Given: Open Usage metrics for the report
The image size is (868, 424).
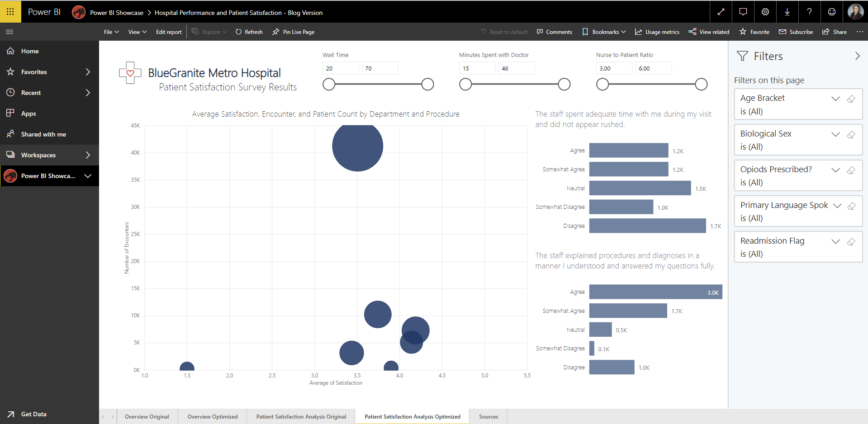Looking at the screenshot, I should pos(657,32).
